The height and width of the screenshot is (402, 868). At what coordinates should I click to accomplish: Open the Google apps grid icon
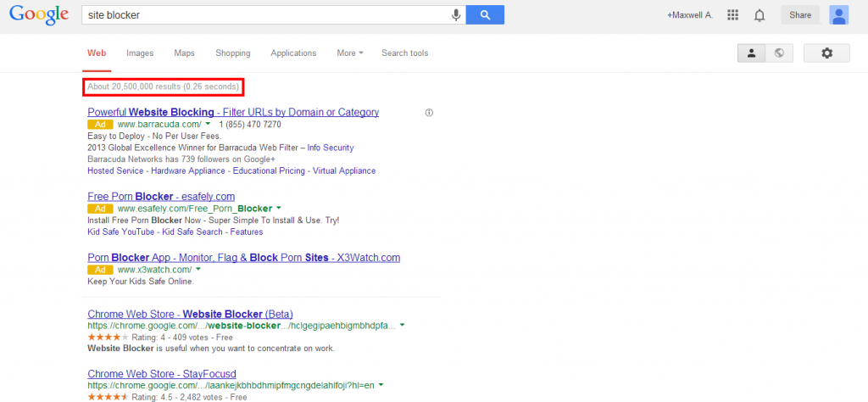[733, 15]
